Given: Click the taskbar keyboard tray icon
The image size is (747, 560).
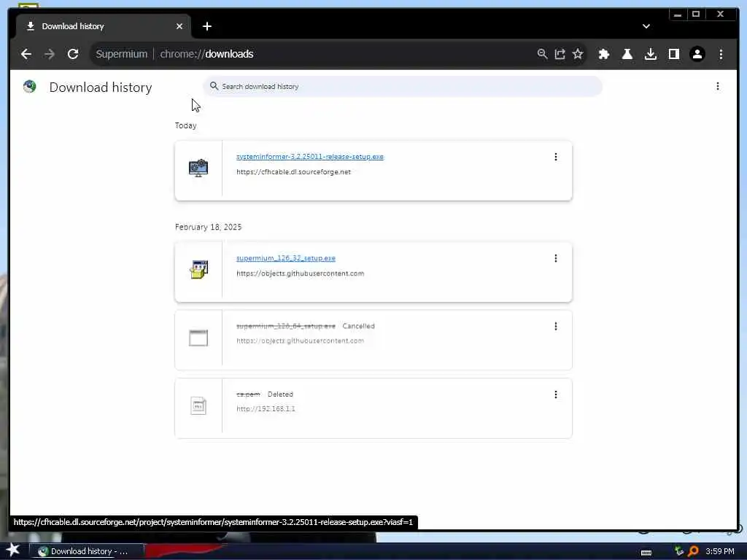Looking at the screenshot, I should [646, 552].
